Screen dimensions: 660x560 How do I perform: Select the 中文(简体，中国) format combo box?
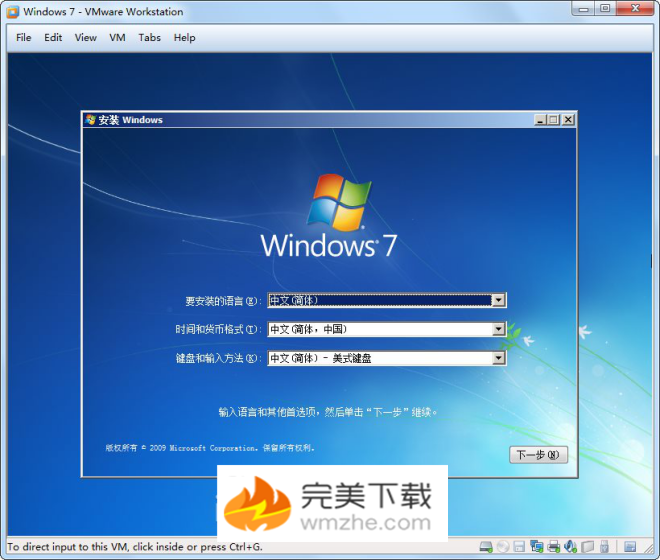(x=386, y=329)
